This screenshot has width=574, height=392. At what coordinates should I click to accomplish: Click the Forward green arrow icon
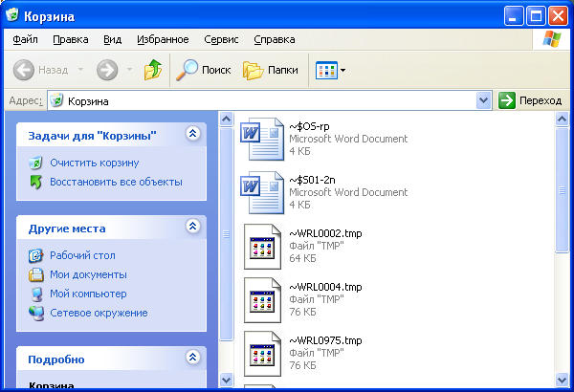tap(107, 70)
